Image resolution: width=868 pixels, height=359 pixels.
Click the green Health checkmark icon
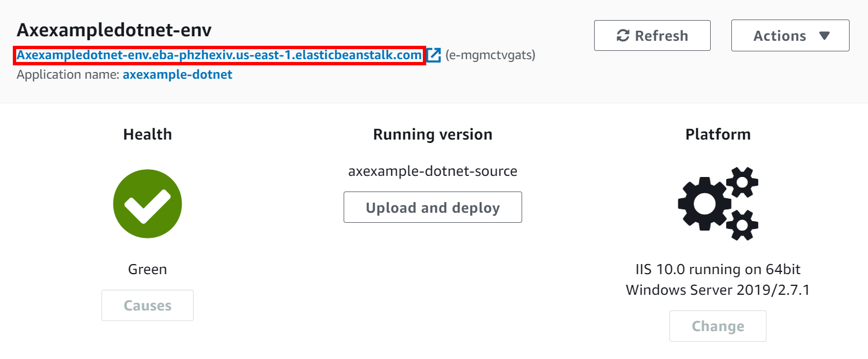(147, 203)
